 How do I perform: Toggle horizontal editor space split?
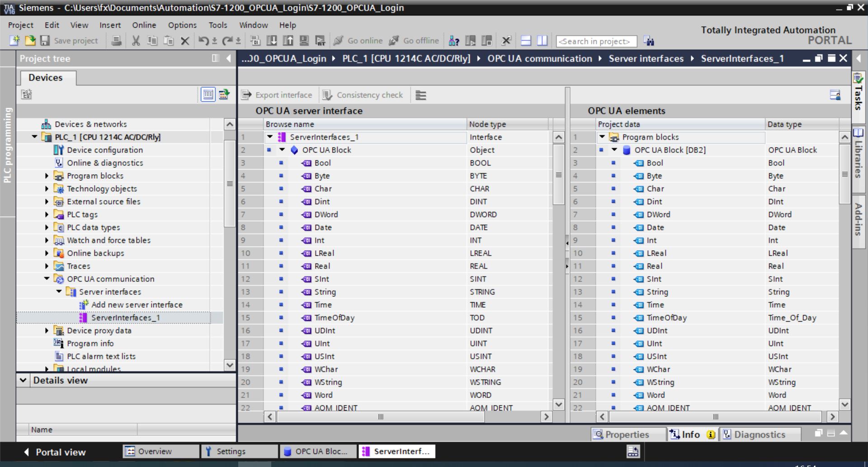point(526,41)
